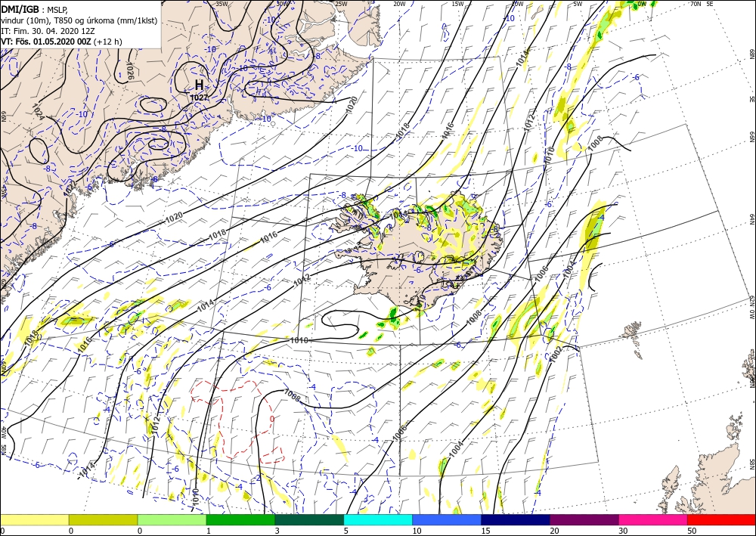
Task: Click the olive-yellow legend swatch
Action: click(x=103, y=519)
